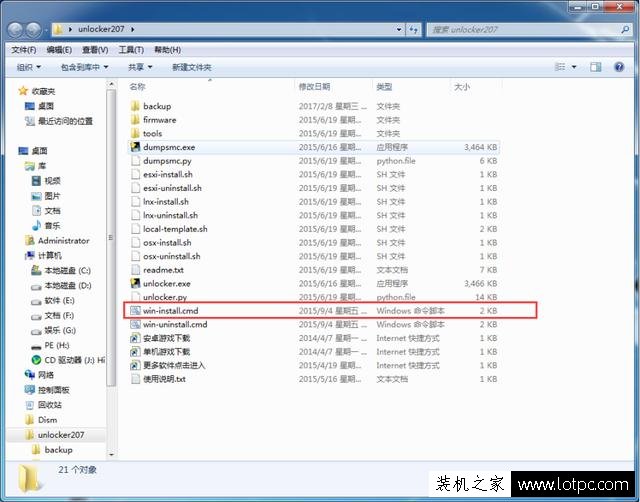Screen dimensions: 640x502
Task: Select the win-uninstall.cmd script icon
Action: tap(136, 324)
